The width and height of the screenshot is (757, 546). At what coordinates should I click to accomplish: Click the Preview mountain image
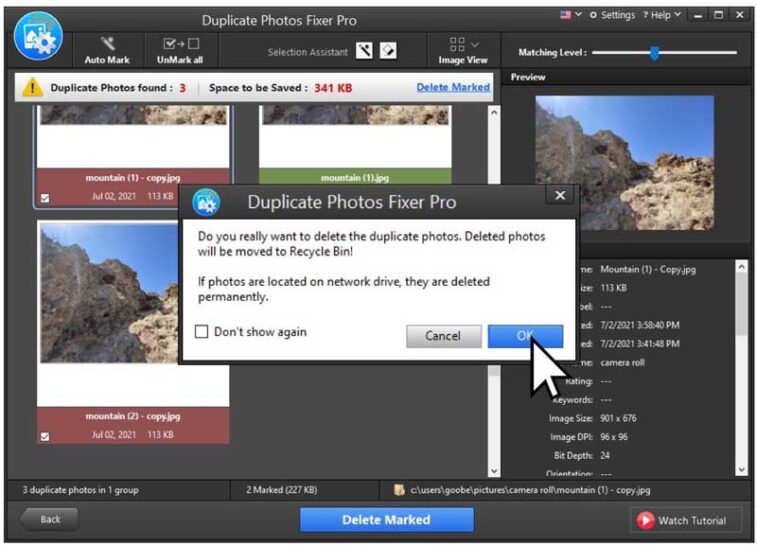pos(625,163)
